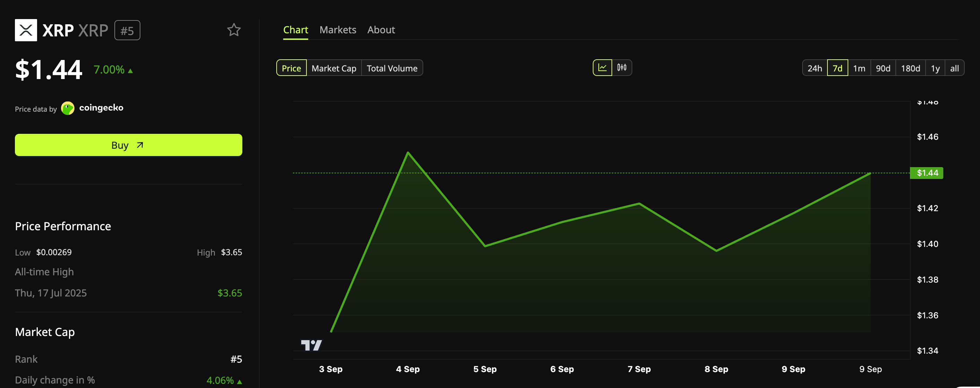This screenshot has width=980, height=388.
Task: Set chart range to 24h
Action: point(815,68)
